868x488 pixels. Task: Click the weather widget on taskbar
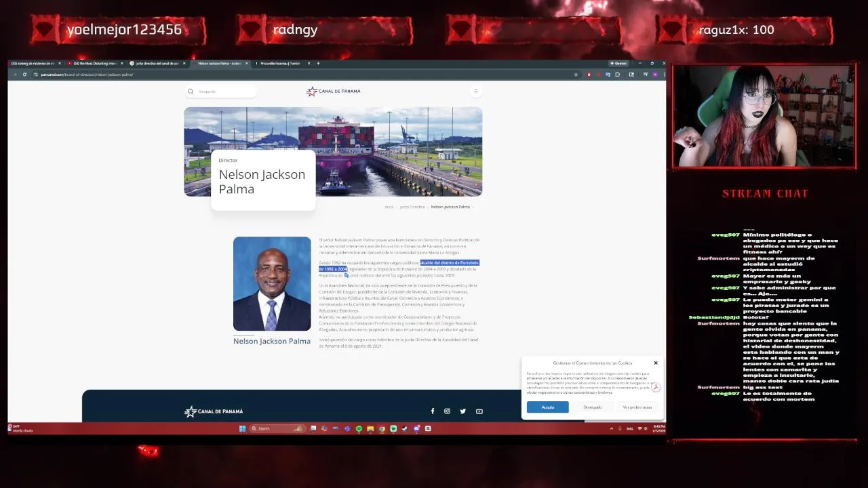20,428
